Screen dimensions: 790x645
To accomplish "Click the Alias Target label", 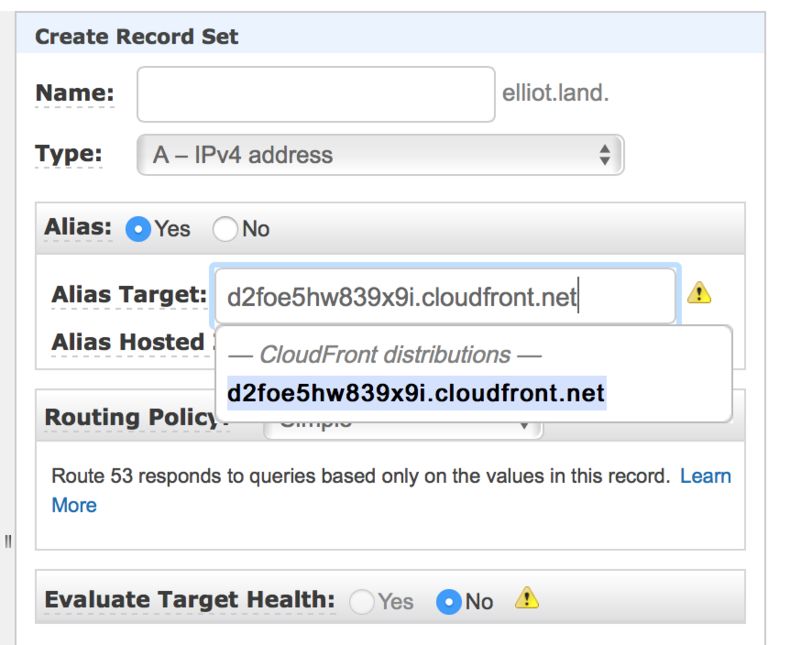I will 129,295.
